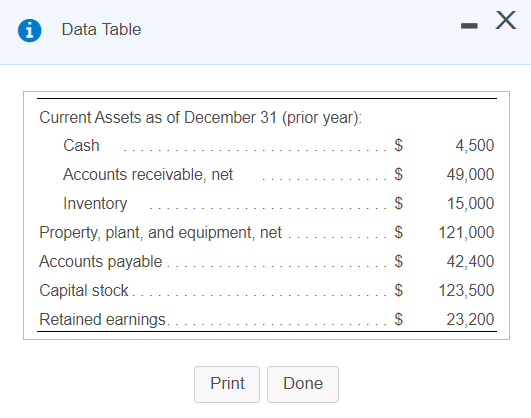Viewport: 531px width, 418px height.
Task: Click the Capital stock label
Action: (84, 291)
